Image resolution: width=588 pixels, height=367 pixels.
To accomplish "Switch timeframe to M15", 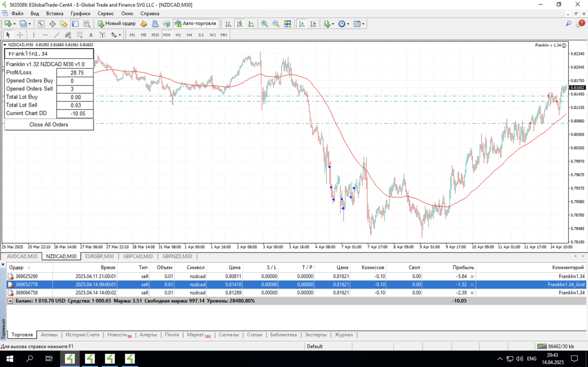I will [155, 35].
